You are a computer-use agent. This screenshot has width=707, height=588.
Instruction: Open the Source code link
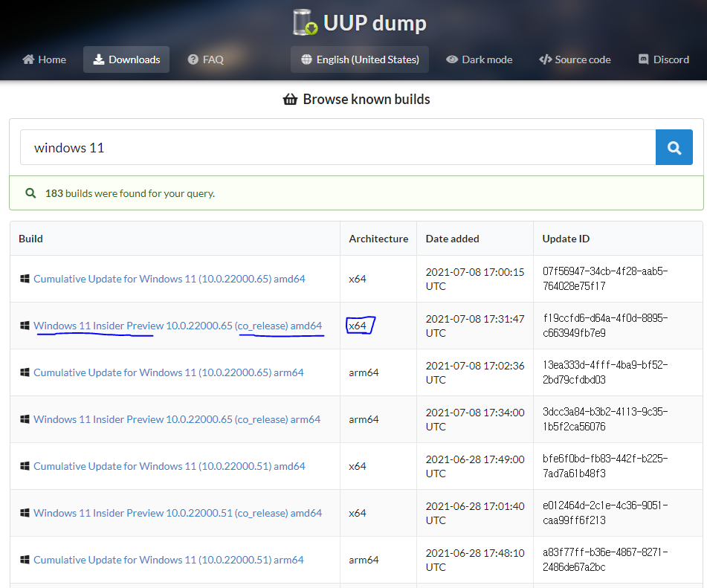click(x=575, y=59)
